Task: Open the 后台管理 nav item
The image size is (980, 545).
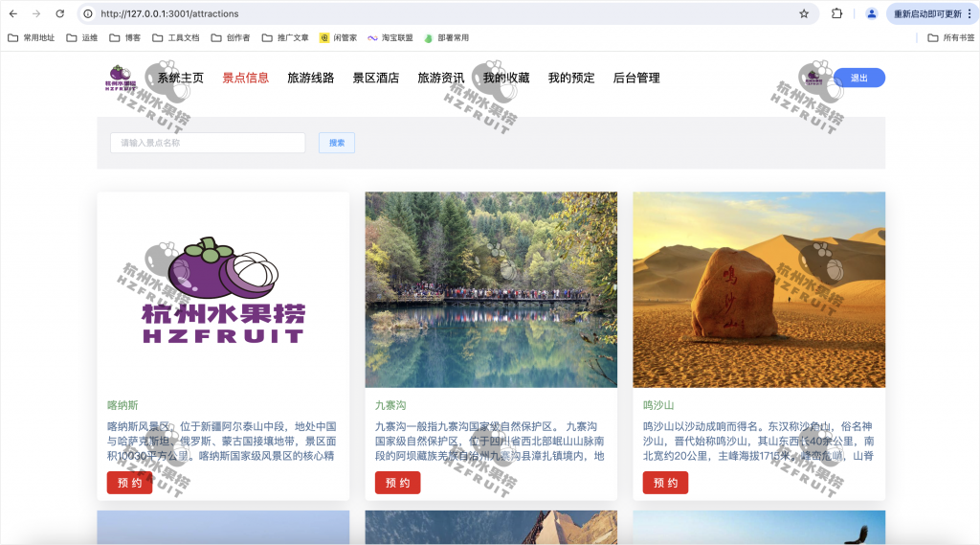Action: (x=636, y=78)
